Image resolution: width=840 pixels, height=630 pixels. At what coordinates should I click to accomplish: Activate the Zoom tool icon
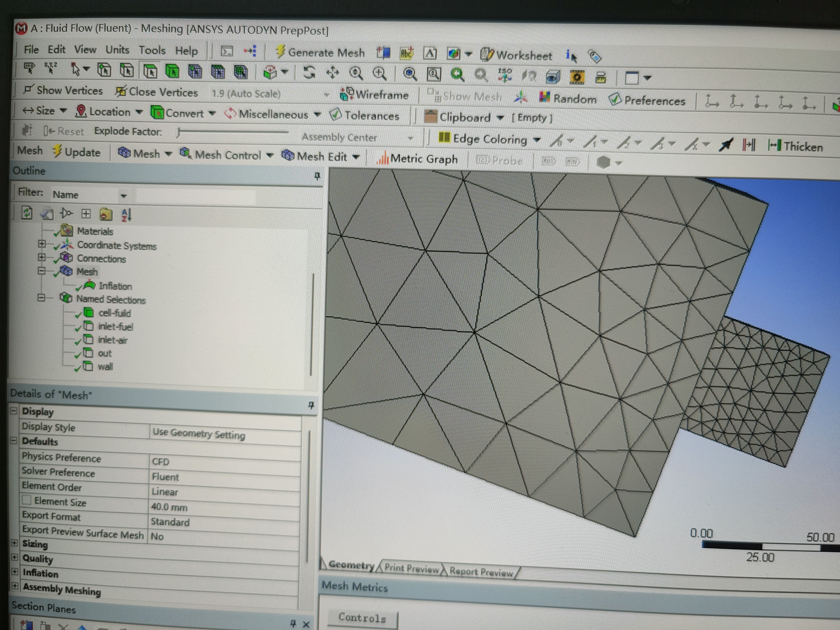pyautogui.click(x=356, y=73)
